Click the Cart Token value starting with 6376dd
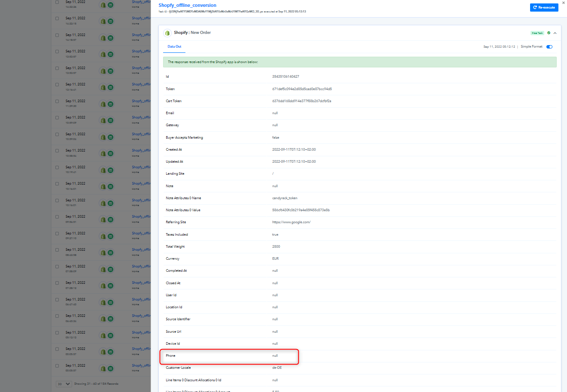 pyautogui.click(x=301, y=101)
